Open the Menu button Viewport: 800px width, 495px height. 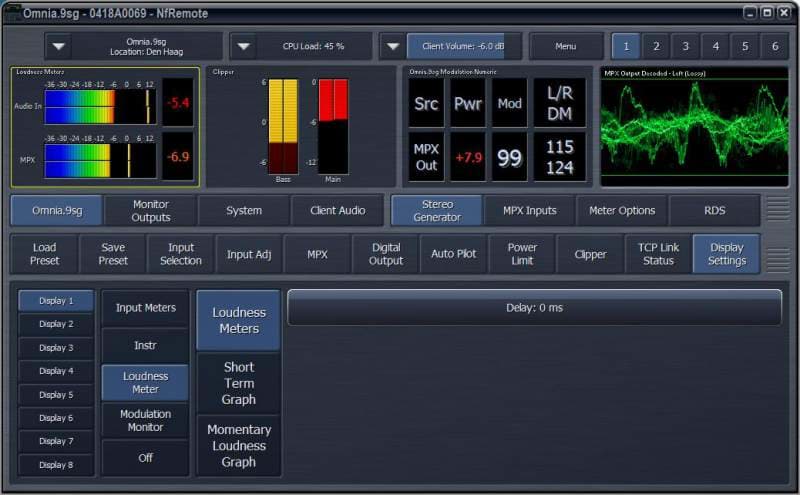tap(566, 46)
